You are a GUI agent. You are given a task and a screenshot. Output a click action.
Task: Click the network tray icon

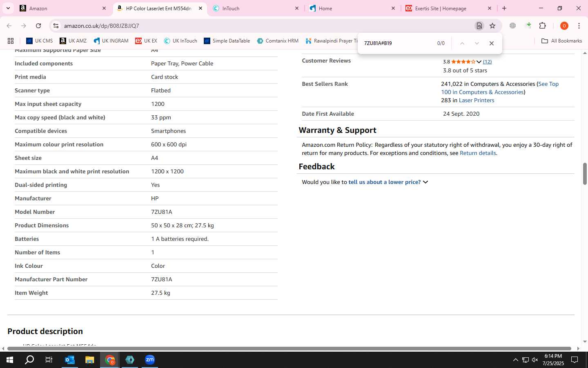click(x=525, y=360)
